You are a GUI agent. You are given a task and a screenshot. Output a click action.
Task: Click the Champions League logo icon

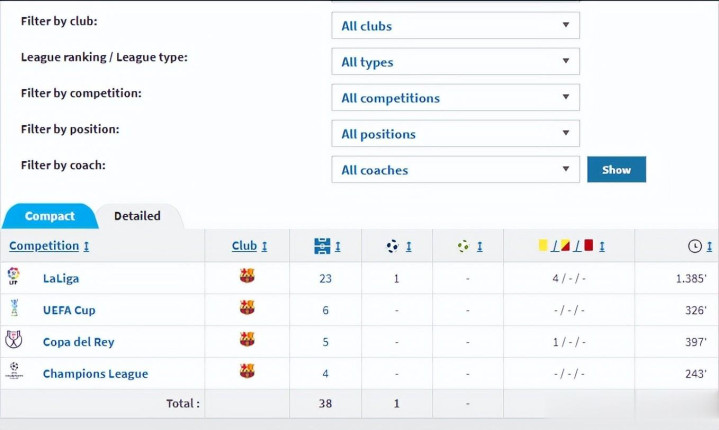coord(14,372)
